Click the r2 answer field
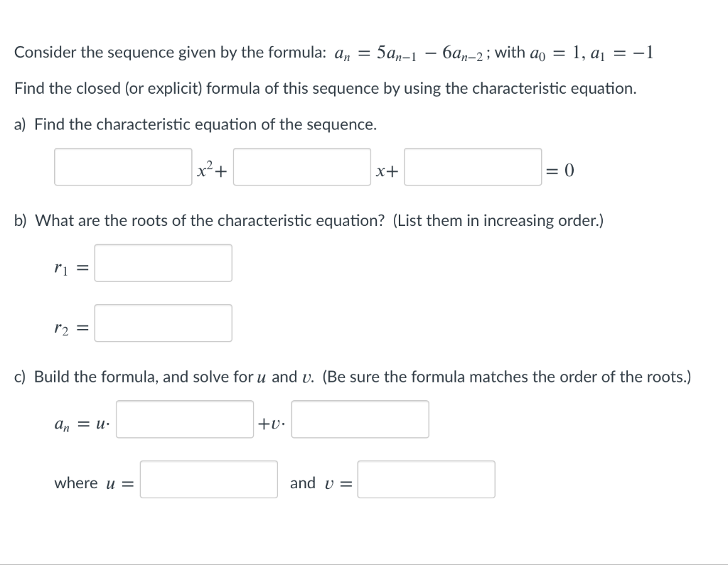The width and height of the screenshot is (728, 565). (163, 322)
